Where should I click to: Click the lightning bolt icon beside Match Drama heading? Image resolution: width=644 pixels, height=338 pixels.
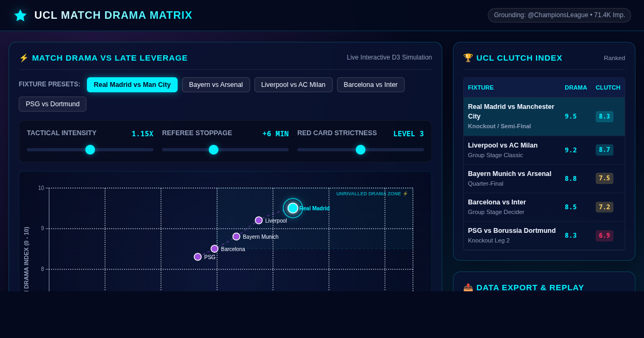[x=24, y=58]
